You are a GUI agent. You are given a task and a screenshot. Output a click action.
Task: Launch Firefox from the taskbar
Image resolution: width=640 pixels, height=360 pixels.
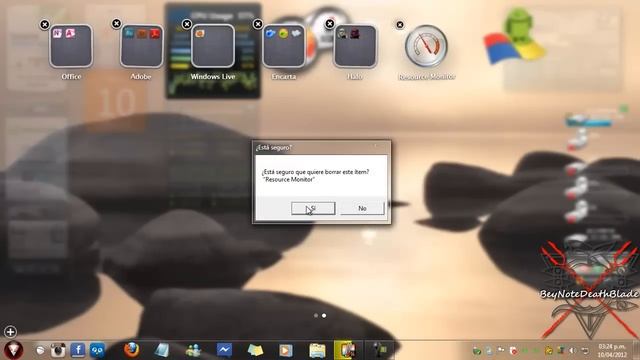[131, 350]
